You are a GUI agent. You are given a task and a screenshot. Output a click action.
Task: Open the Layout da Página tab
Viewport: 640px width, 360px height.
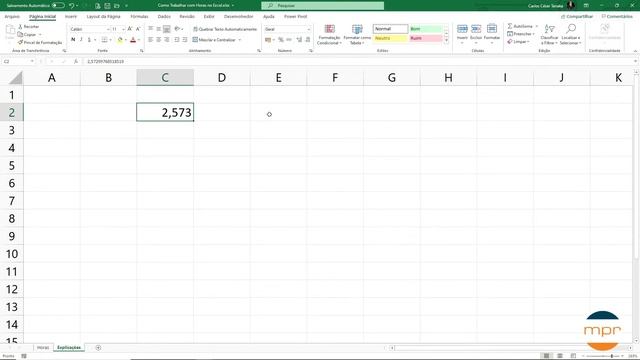coord(103,16)
